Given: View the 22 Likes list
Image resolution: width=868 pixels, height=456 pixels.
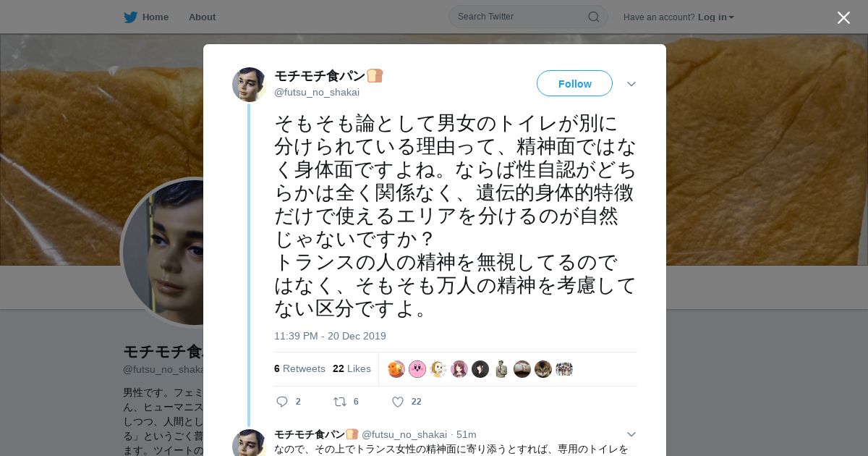Looking at the screenshot, I should coord(352,368).
